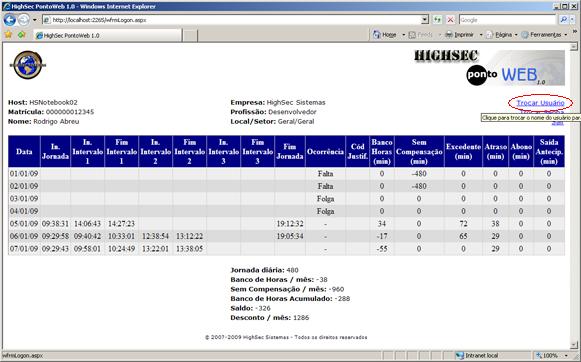Click the red Stop loading icon
The image size is (581, 362).
(450, 20)
